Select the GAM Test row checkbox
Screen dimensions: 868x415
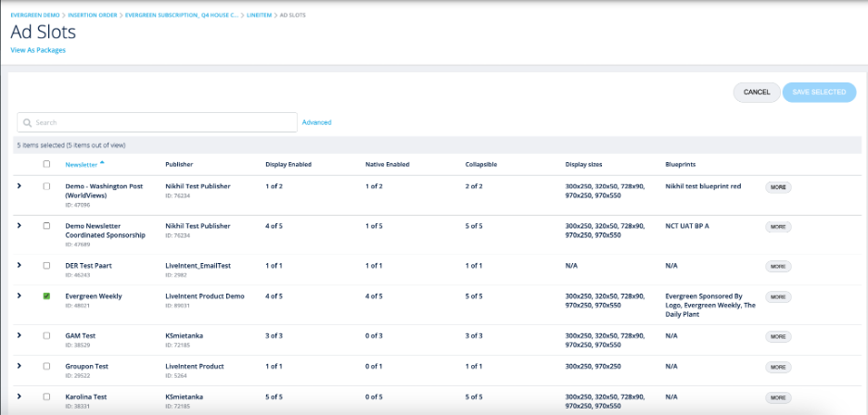(x=47, y=334)
